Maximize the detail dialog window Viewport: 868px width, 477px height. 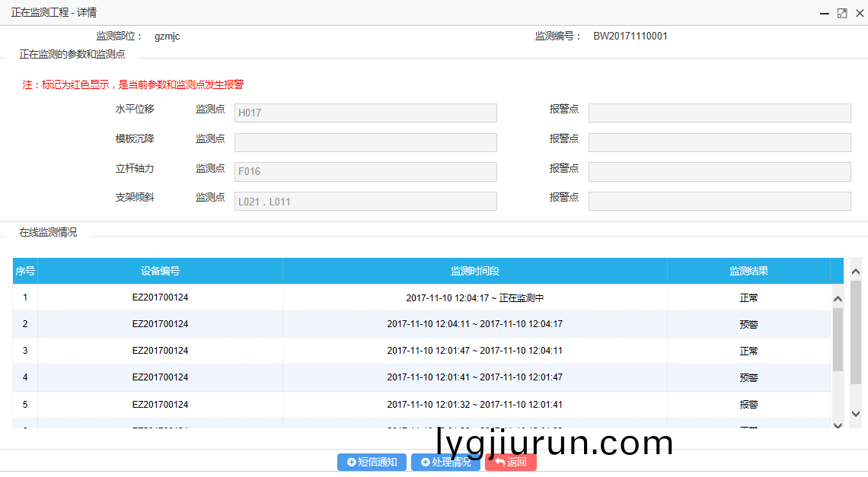point(842,13)
